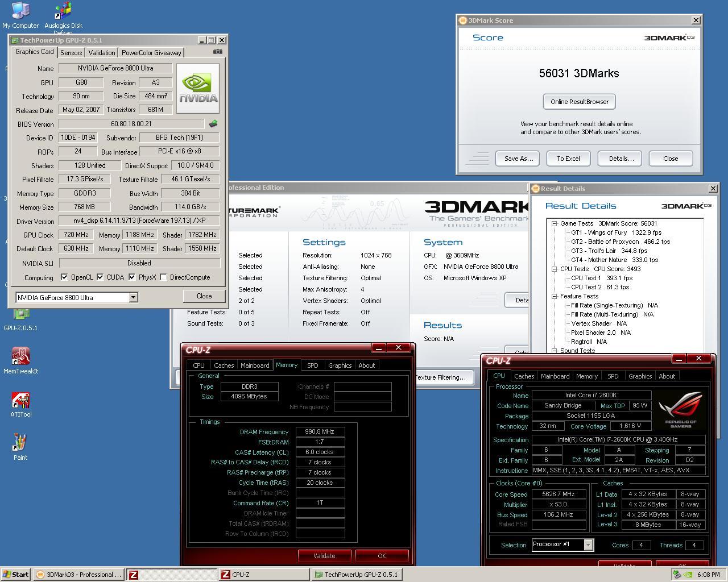Collapse the Game Tests tree node
Viewport: 728px width, 582px height.
pyautogui.click(x=554, y=223)
